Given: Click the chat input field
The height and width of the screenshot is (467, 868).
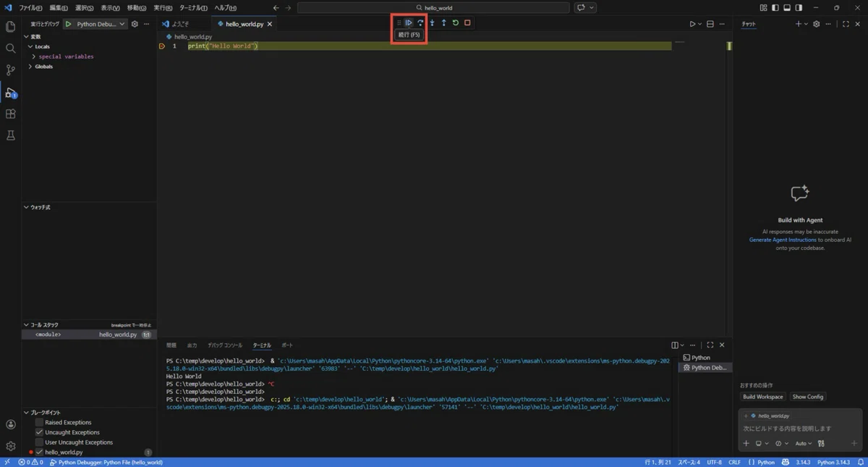Looking at the screenshot, I should [x=799, y=429].
